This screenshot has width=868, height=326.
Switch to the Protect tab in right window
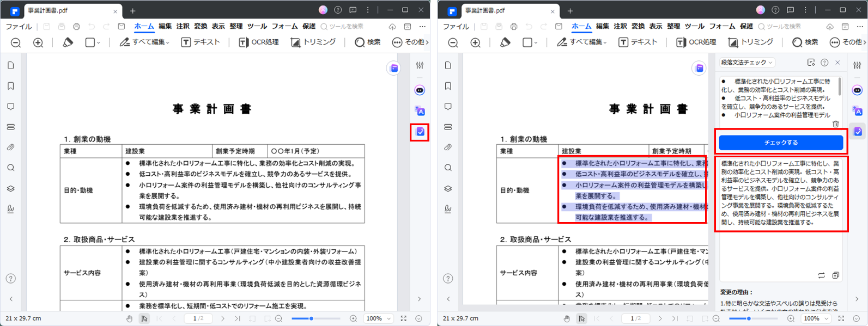[746, 26]
